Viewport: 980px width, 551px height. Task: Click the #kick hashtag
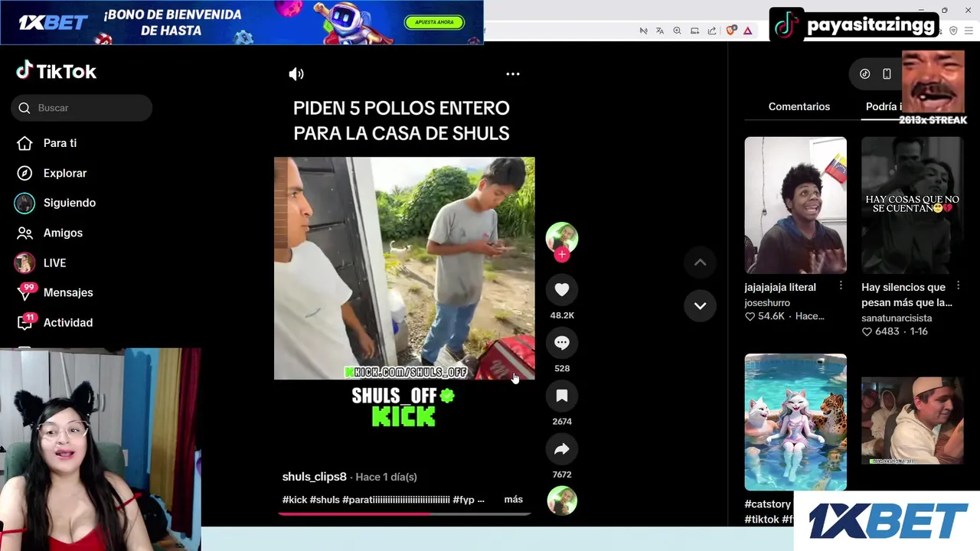pos(295,500)
